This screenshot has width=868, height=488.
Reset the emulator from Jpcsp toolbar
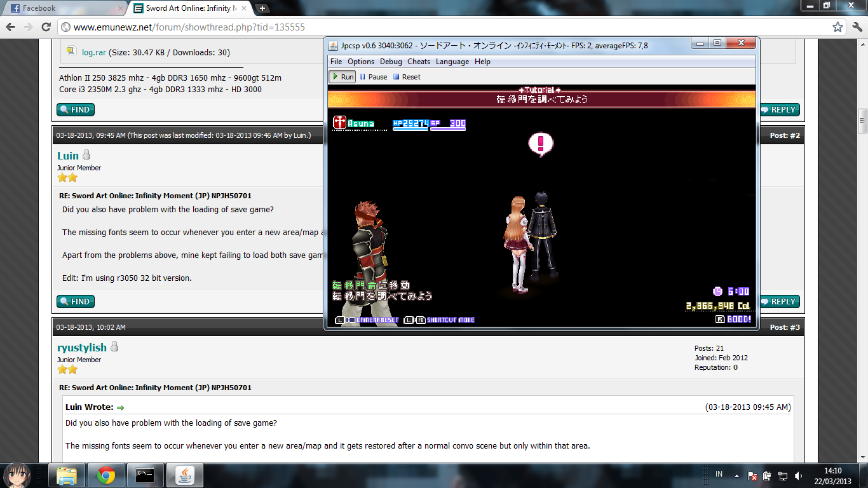407,77
